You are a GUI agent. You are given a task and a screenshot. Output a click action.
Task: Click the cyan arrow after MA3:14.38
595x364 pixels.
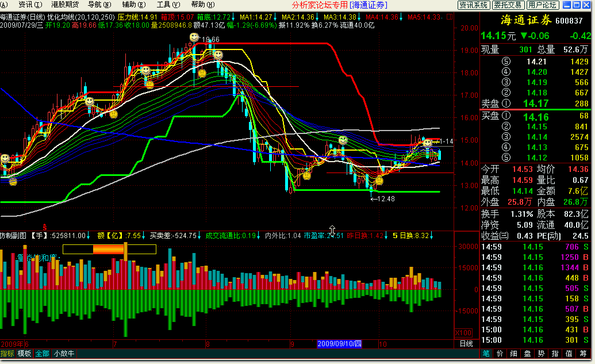359,17
